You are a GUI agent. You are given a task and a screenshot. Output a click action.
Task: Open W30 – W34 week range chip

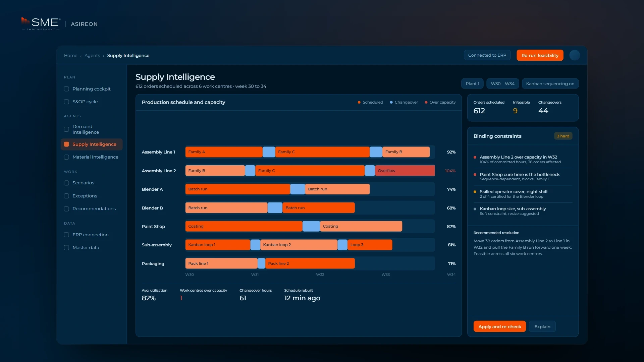pos(502,84)
